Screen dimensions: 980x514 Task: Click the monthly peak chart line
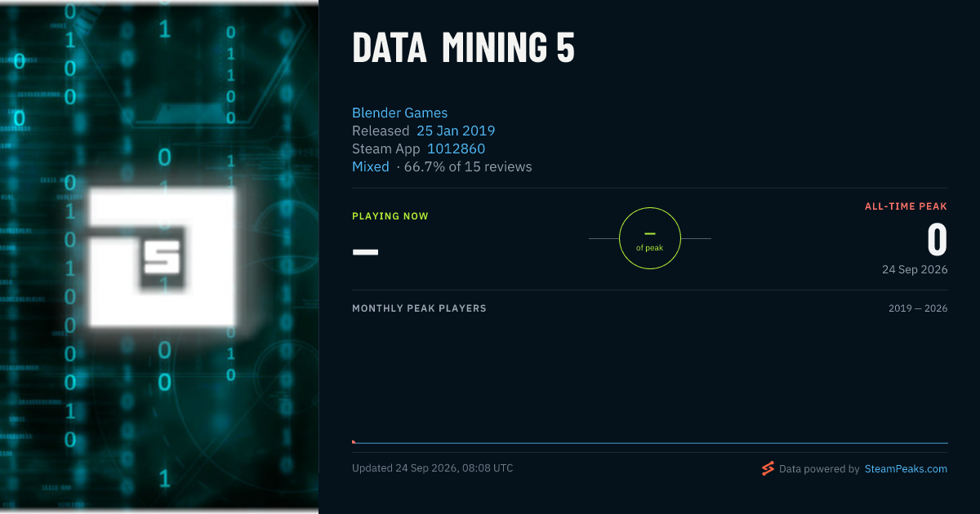tap(650, 443)
